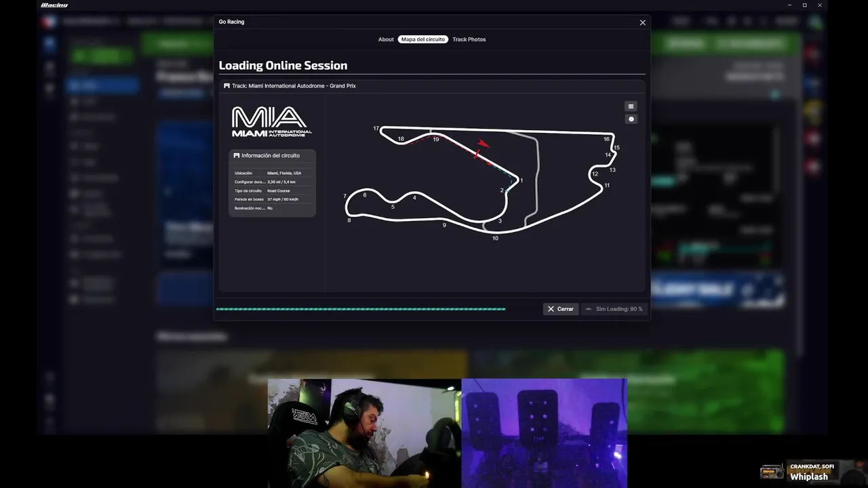
Task: Click the iRacing logo in the title bar
Action: (x=54, y=5)
